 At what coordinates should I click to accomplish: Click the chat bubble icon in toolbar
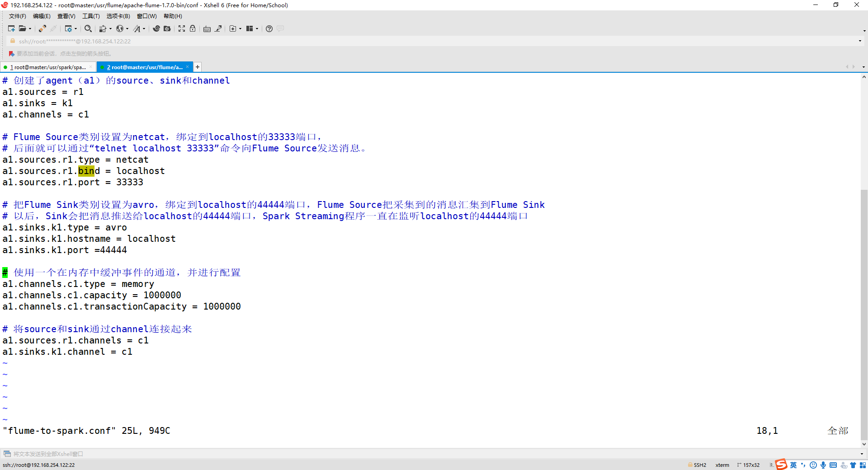click(280, 28)
